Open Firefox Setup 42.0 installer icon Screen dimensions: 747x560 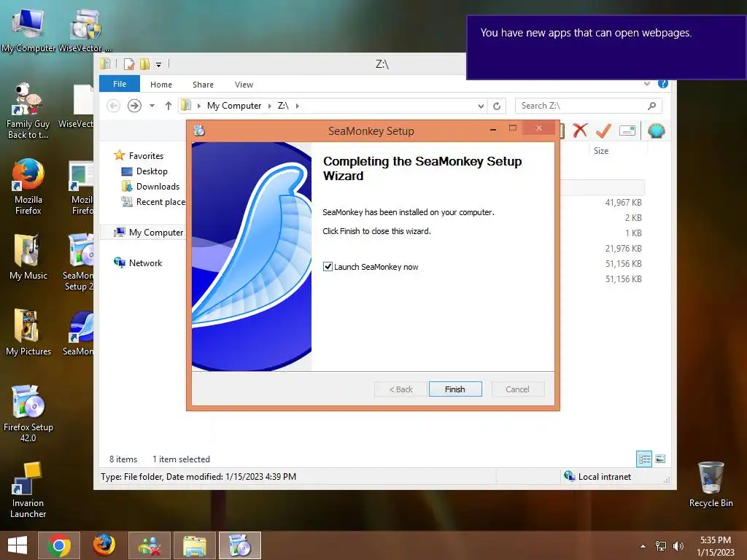pos(28,413)
